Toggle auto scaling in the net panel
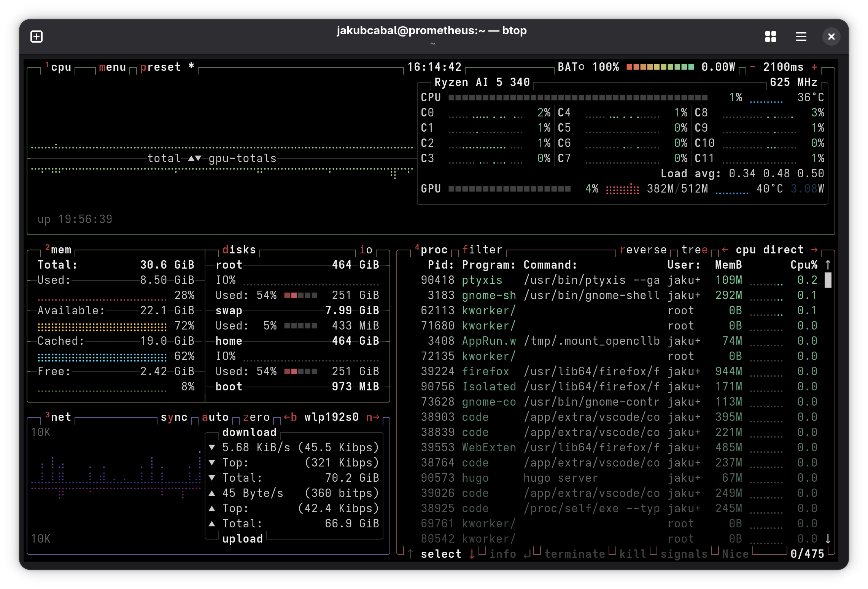 point(215,417)
